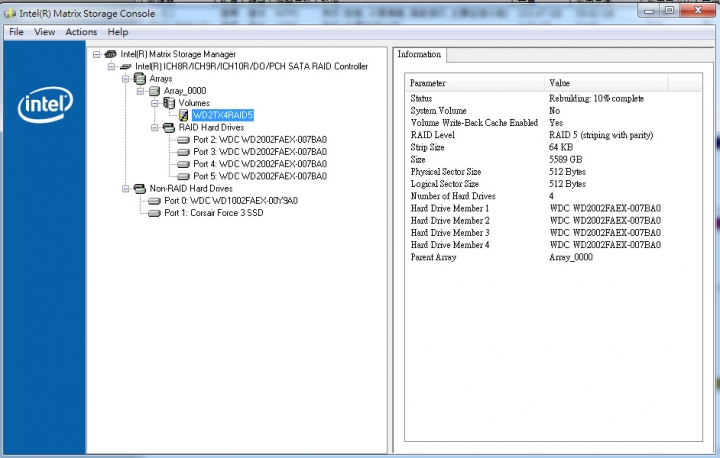
Task: Select Port 2: WDC WD2002FAEX-007BA0
Action: point(260,140)
